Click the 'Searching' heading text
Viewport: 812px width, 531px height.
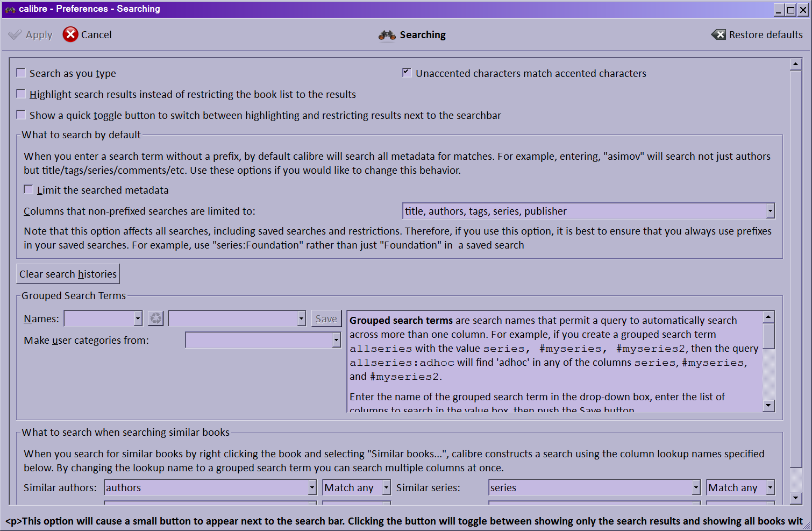(x=423, y=34)
